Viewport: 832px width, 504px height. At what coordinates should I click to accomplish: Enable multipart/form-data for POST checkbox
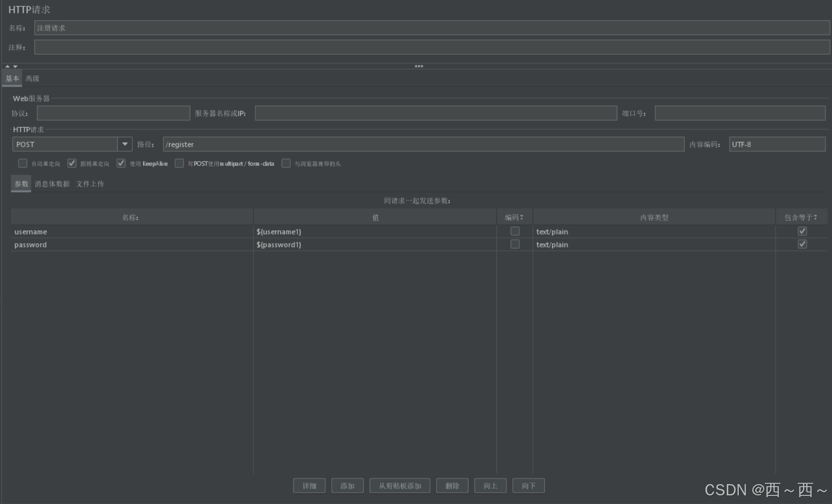tap(179, 163)
